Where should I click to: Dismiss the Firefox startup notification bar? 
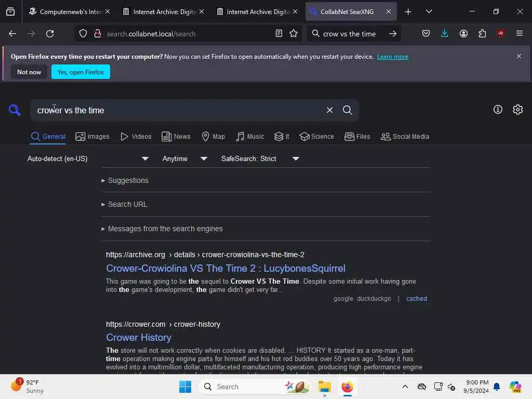[x=519, y=56]
